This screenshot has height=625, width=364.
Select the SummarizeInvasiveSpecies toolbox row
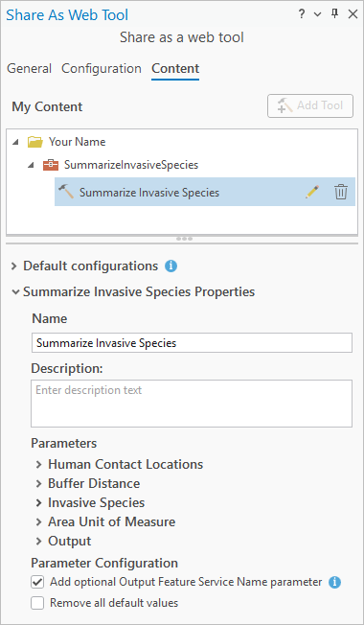click(131, 165)
